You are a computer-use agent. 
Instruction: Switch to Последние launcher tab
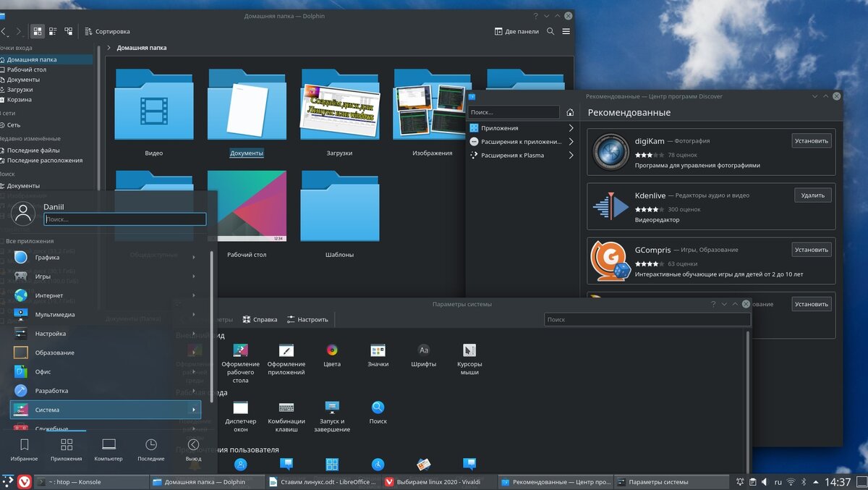[151, 449]
